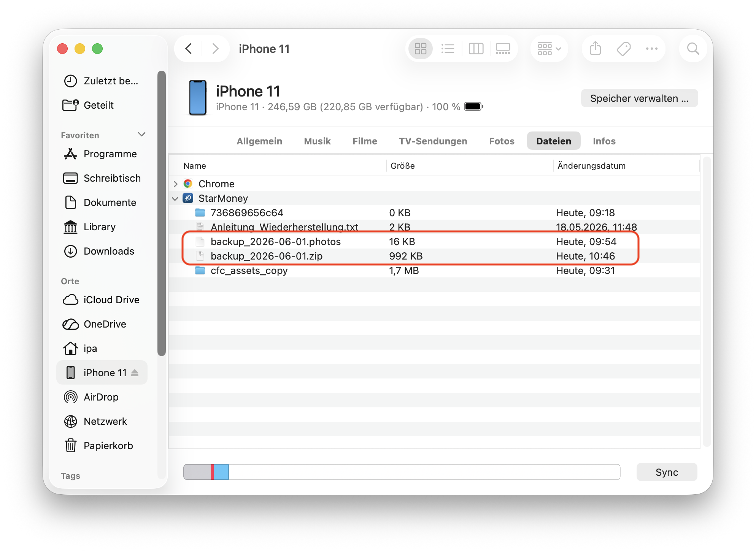This screenshot has width=756, height=551.
Task: Open Schreibtisch in the sidebar
Action: pyautogui.click(x=102, y=178)
